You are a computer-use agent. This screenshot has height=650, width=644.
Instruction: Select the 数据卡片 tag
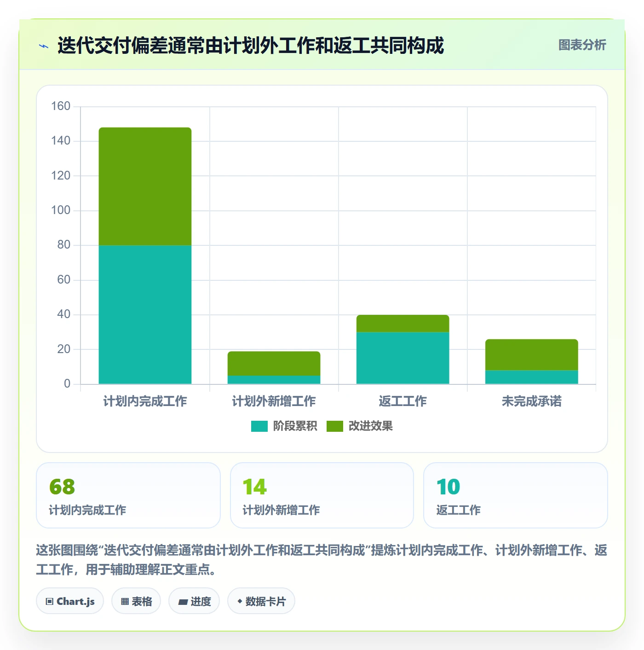tap(261, 601)
